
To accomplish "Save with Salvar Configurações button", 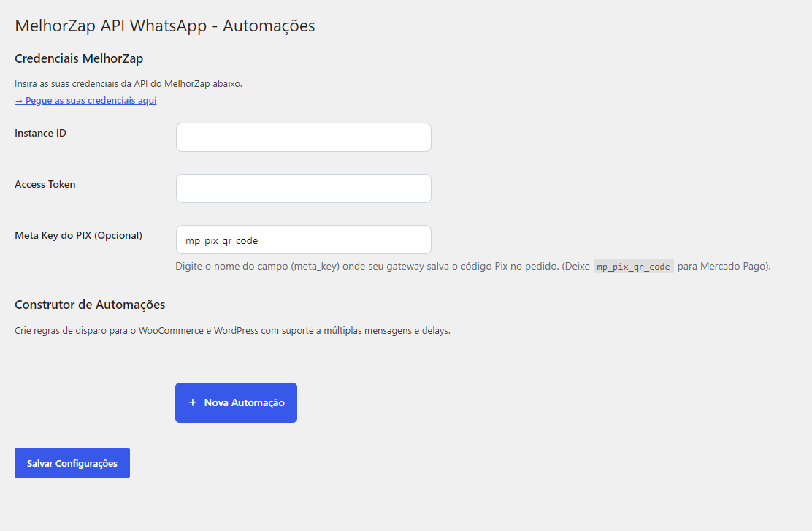I will pos(72,463).
